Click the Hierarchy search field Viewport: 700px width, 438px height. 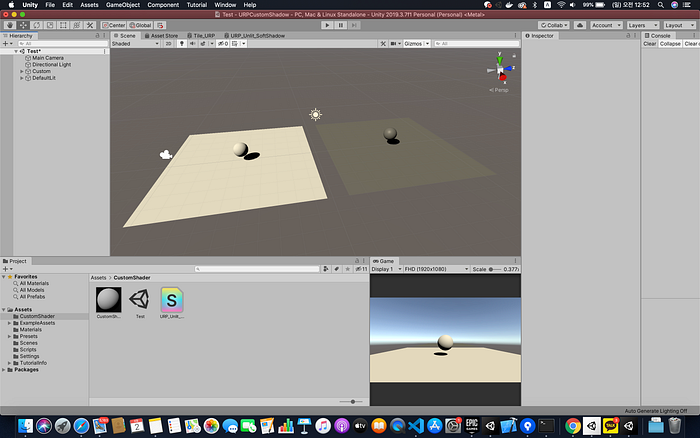coord(63,43)
